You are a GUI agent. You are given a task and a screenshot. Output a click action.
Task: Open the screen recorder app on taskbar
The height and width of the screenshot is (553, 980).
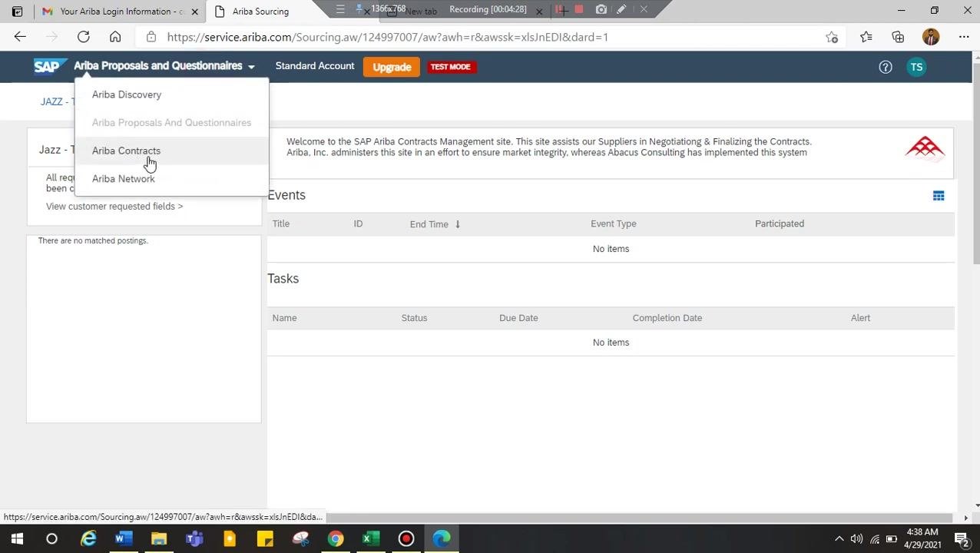coord(406,538)
